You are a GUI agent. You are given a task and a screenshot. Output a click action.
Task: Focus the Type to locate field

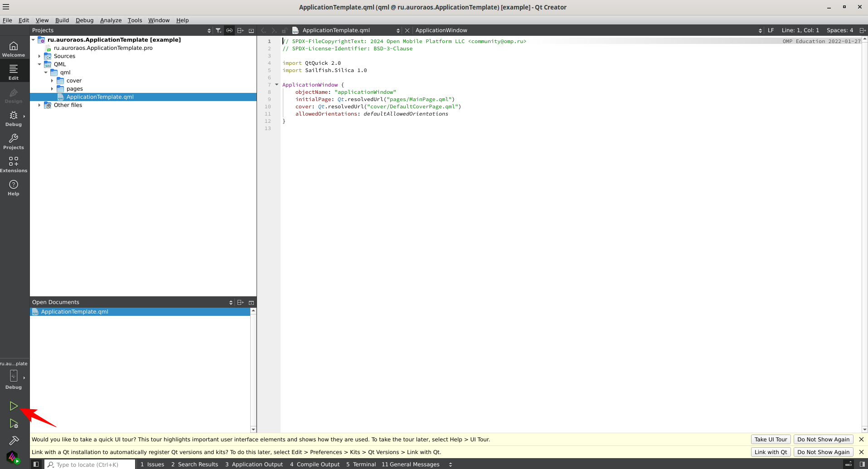(90, 464)
